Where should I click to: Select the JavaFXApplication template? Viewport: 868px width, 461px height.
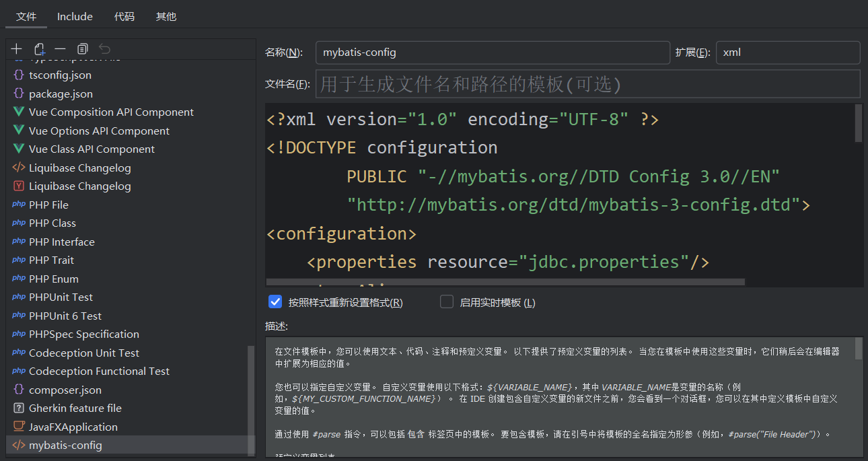click(x=73, y=427)
